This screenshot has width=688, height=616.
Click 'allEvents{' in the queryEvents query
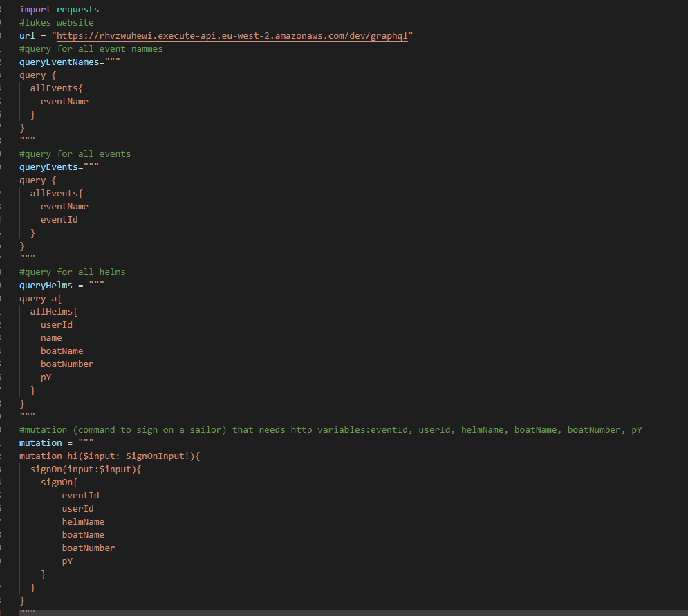57,193
